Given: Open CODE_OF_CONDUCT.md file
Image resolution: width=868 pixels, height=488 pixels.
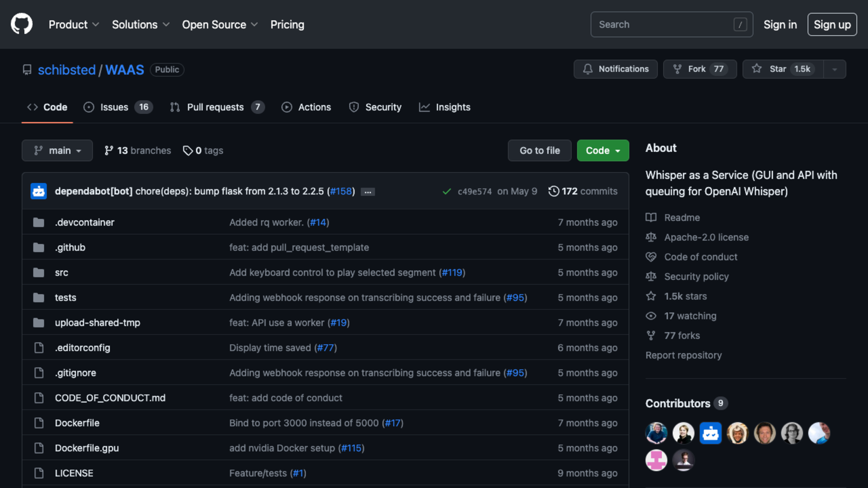Looking at the screenshot, I should tap(110, 398).
